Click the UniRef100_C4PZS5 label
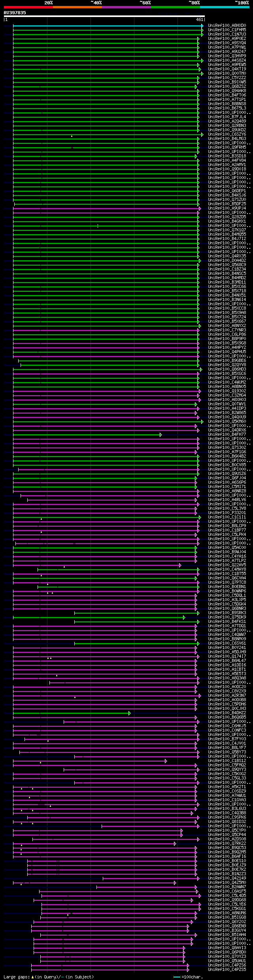The height and width of the screenshot is (980, 253). (x=227, y=970)
